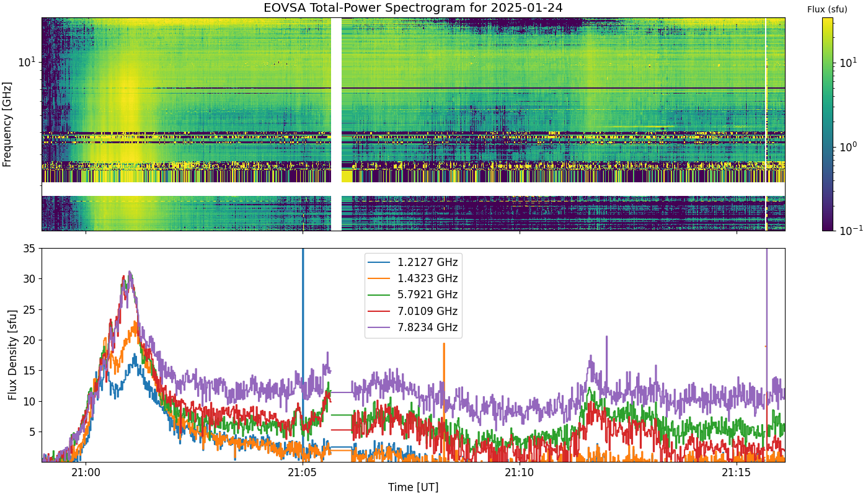Image resolution: width=868 pixels, height=496 pixels.
Task: Click the colorbar gradient strip
Action: pyautogui.click(x=827, y=124)
